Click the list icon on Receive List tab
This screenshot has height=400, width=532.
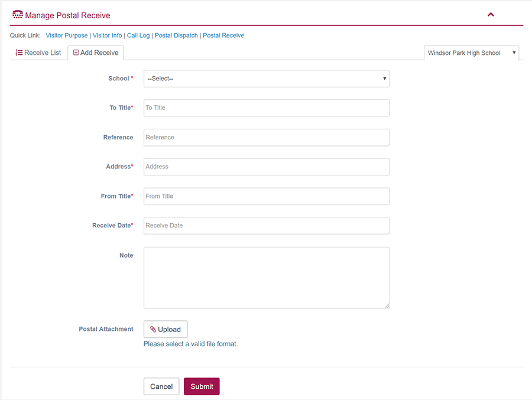(19, 53)
